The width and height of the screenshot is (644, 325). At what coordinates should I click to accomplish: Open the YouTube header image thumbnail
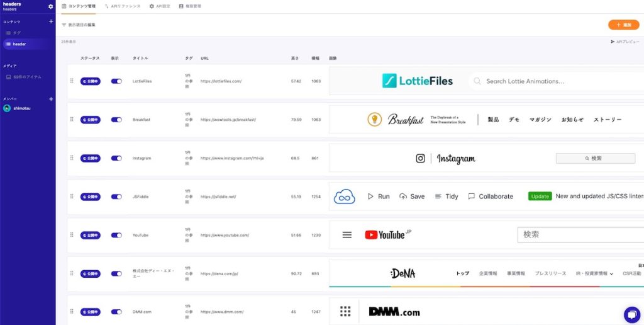pos(486,235)
